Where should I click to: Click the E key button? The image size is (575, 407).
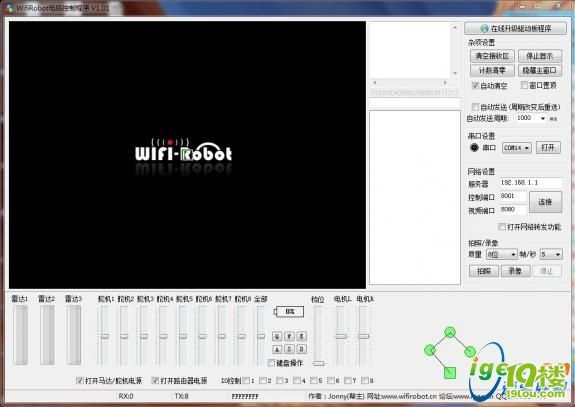coord(301,336)
